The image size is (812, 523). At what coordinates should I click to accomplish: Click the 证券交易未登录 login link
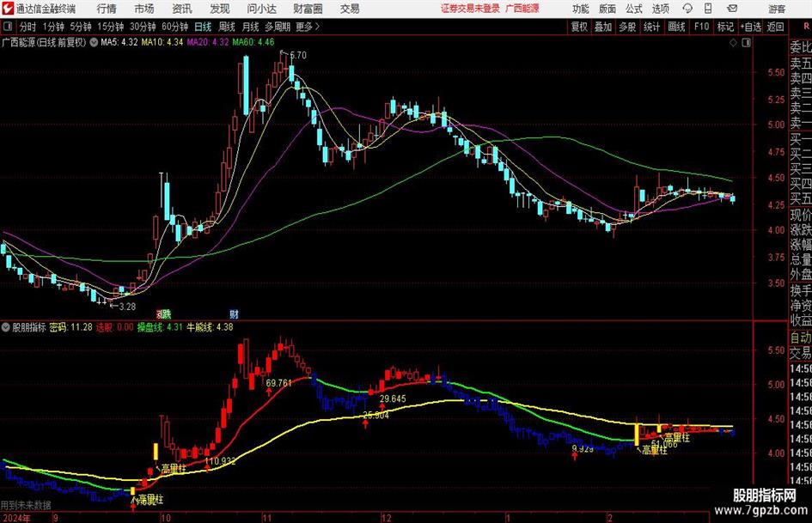[470, 9]
